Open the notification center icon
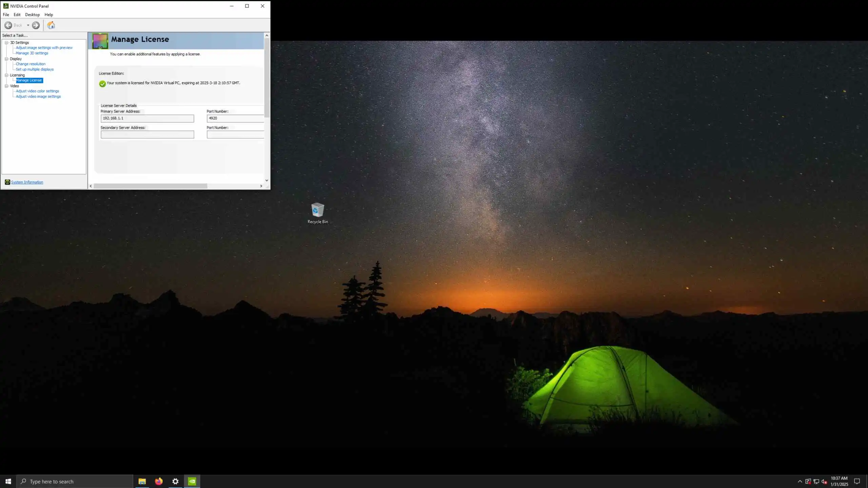This screenshot has height=488, width=868. tap(857, 481)
